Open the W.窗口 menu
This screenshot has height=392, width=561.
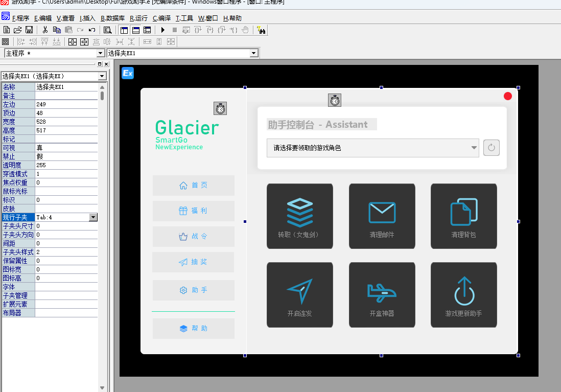tap(208, 18)
